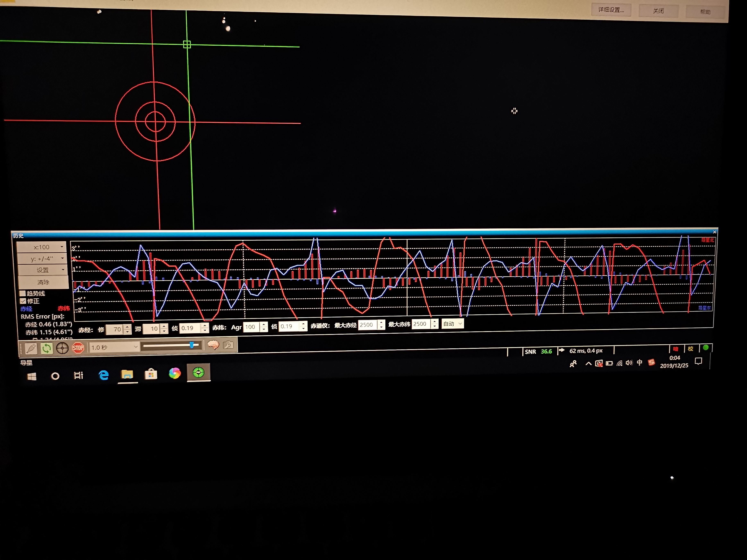Open the x:100 scale dropdown
The image size is (747, 560).
point(41,247)
